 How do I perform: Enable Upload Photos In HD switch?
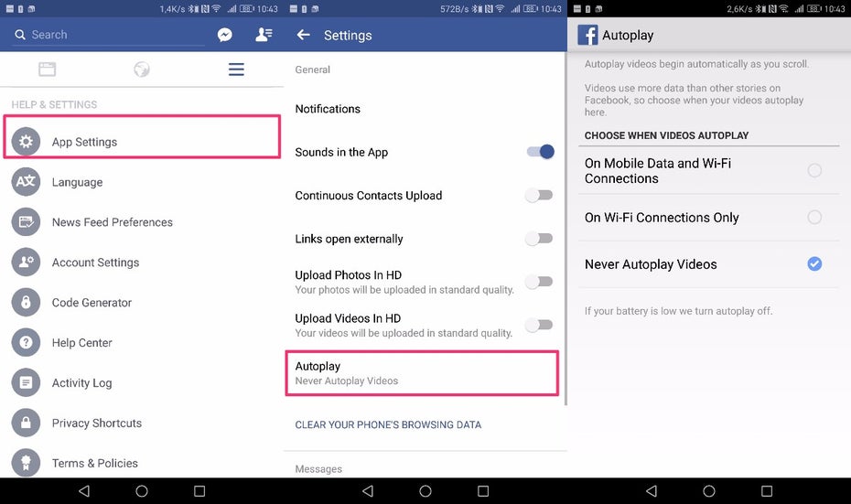539,282
